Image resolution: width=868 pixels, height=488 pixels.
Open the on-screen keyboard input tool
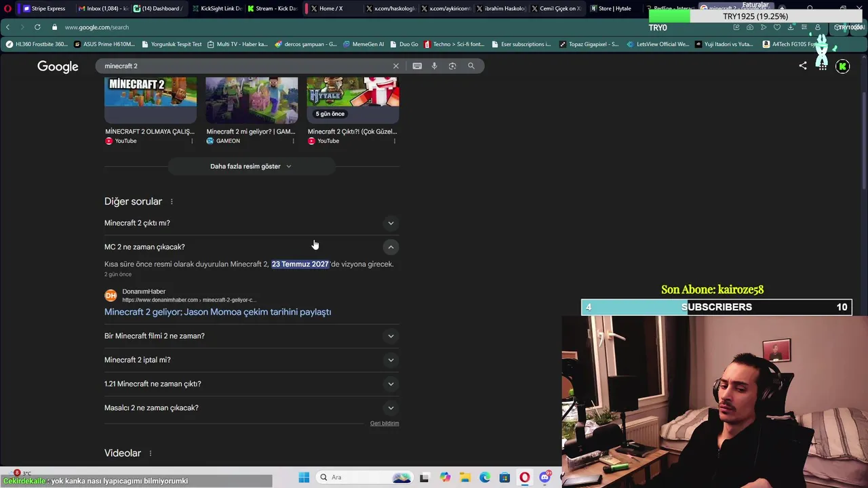pos(417,66)
